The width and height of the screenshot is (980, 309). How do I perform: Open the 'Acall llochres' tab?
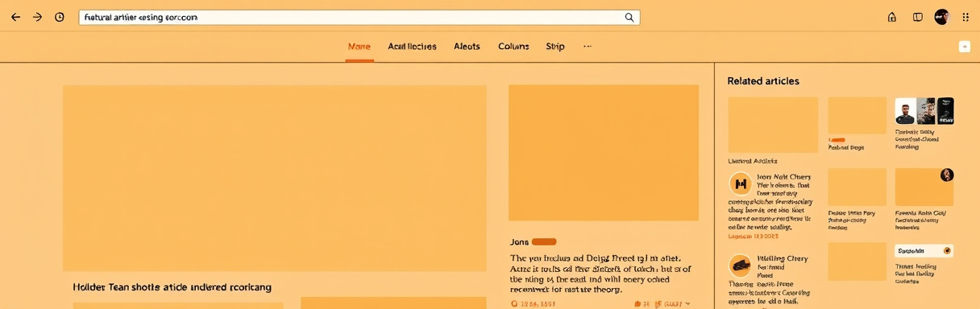412,47
